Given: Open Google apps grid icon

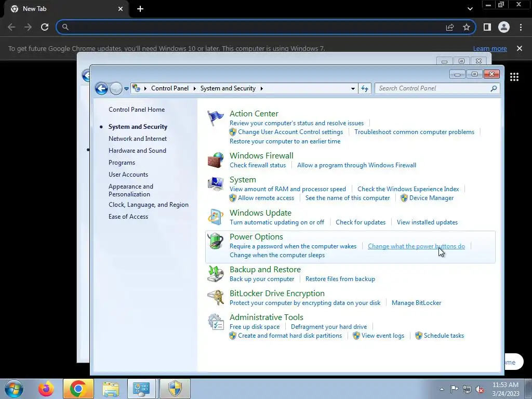Looking at the screenshot, I should [x=514, y=77].
